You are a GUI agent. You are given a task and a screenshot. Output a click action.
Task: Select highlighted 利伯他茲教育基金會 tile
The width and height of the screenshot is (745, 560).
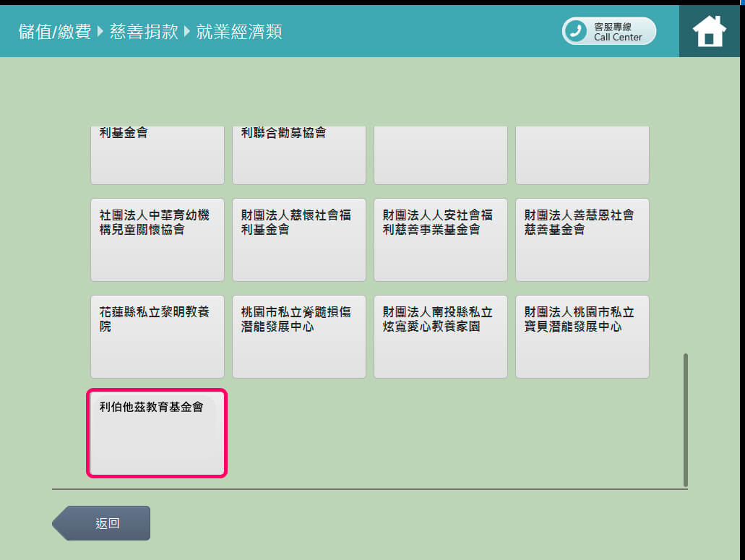coord(157,433)
